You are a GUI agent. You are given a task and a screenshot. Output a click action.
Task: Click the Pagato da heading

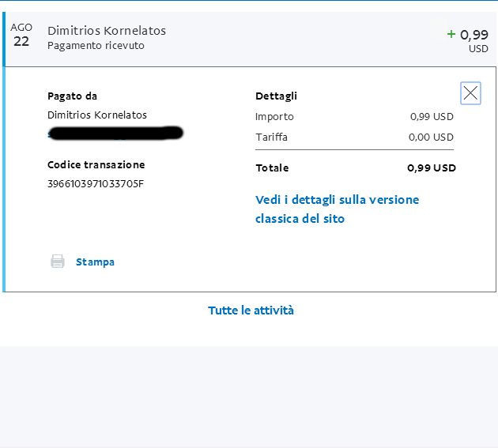click(x=72, y=96)
